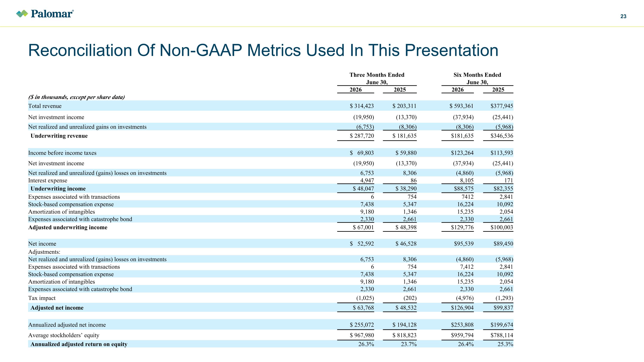Select the value $100,003
This screenshot has height=362, width=644.
(x=502, y=227)
